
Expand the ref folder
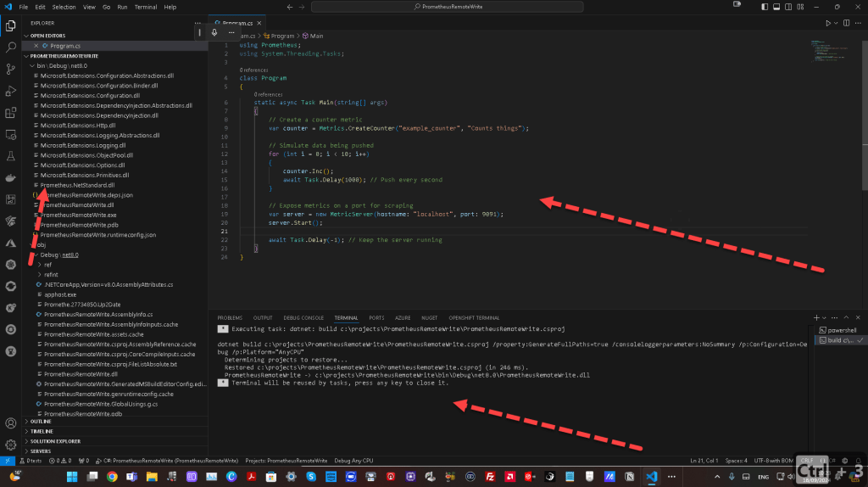39,265
